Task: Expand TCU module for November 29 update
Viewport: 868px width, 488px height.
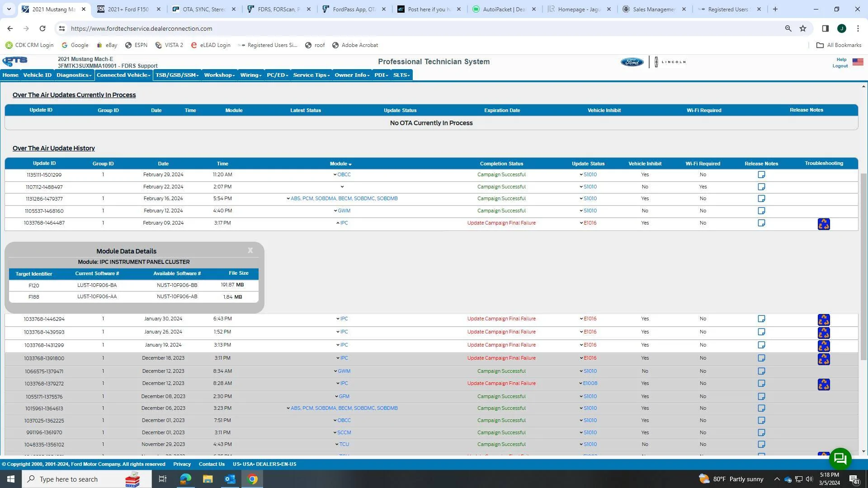Action: (342, 445)
